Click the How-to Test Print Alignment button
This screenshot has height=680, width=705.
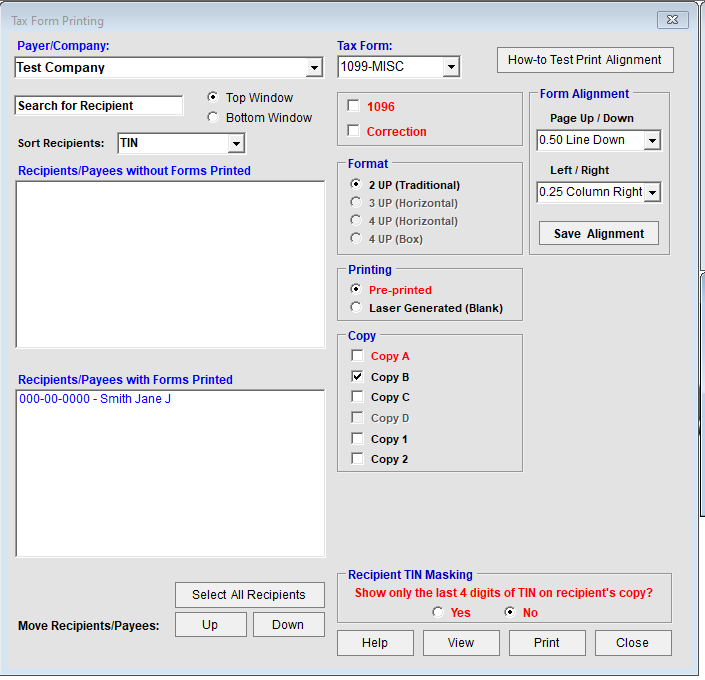tap(584, 60)
